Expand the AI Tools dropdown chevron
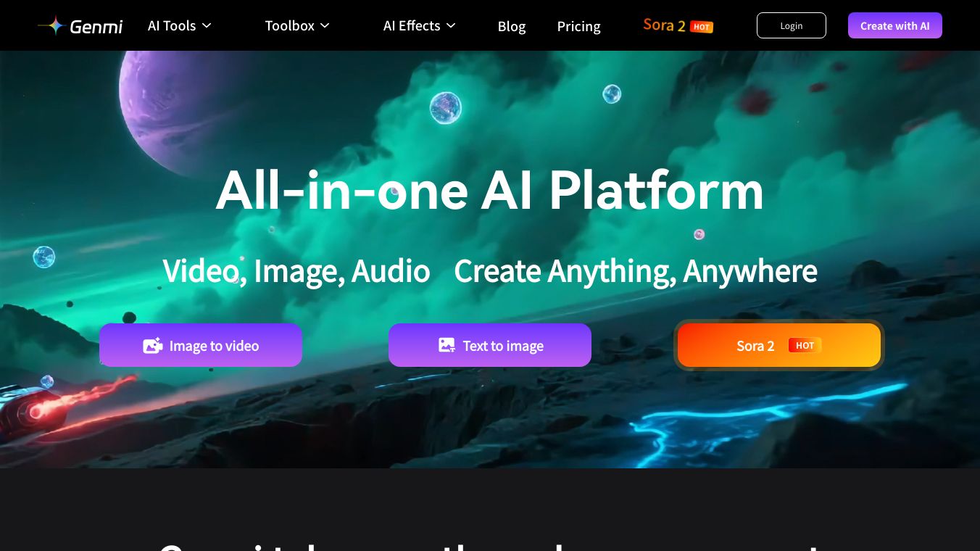Screen dimensions: 980x551 pos(207,25)
